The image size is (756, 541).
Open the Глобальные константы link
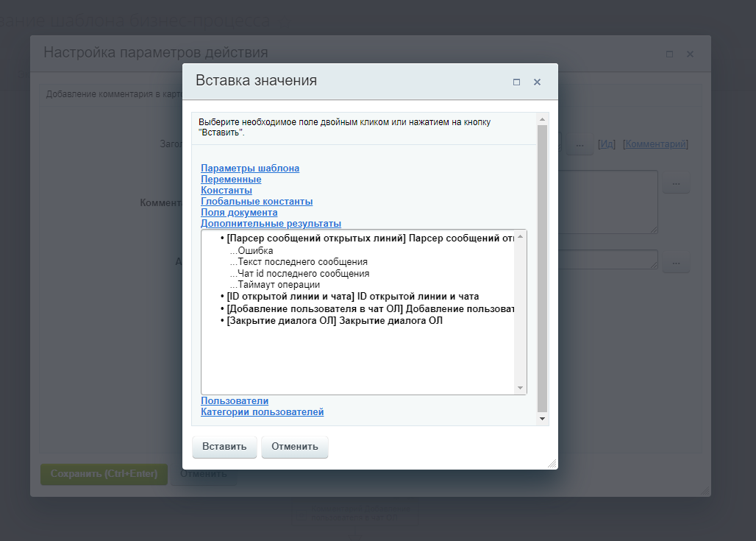coord(257,202)
